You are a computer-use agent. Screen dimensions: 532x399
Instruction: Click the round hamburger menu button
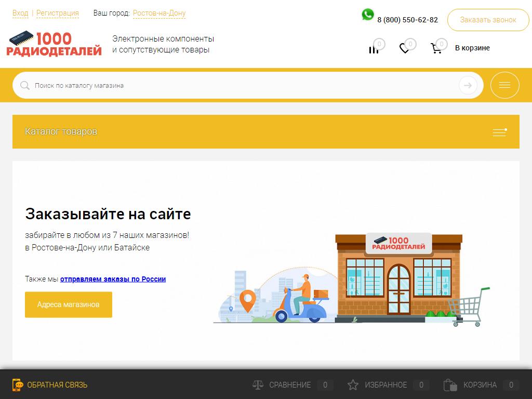tap(504, 85)
